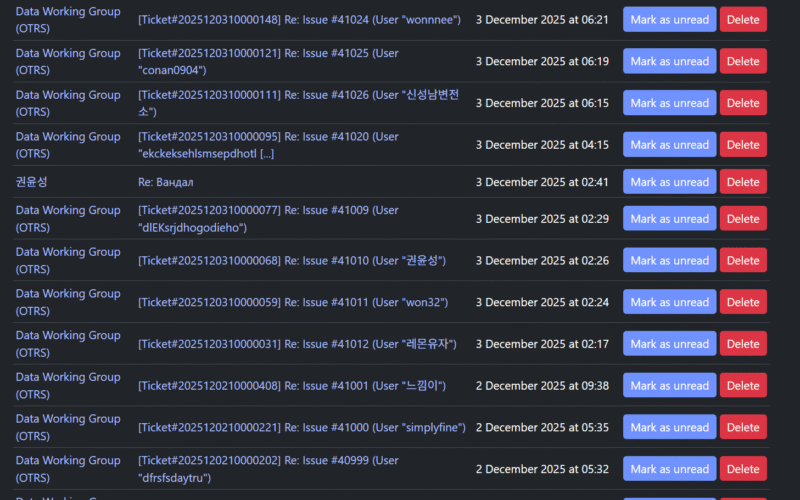This screenshot has height=500, width=800.
Task: Mark Issue #41026 message as unread
Action: pyautogui.click(x=669, y=103)
